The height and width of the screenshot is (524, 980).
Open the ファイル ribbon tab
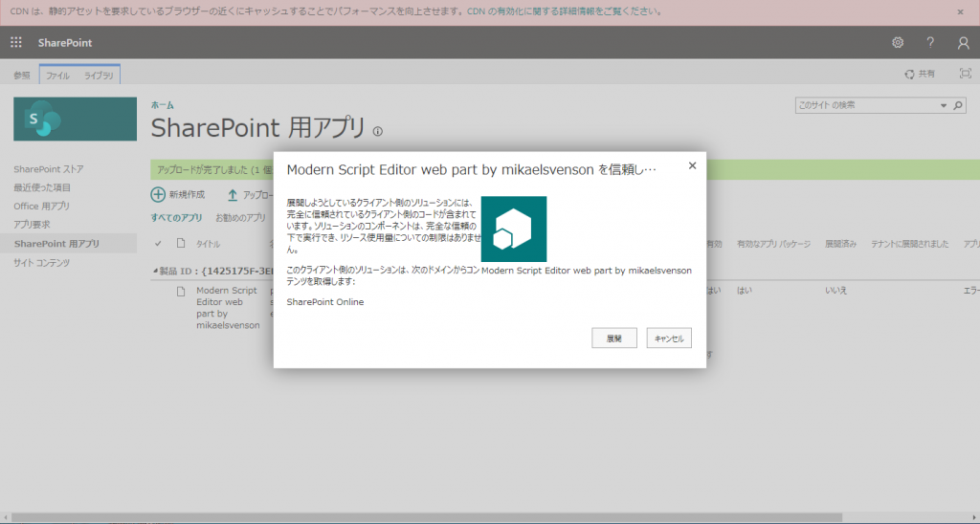[57, 76]
